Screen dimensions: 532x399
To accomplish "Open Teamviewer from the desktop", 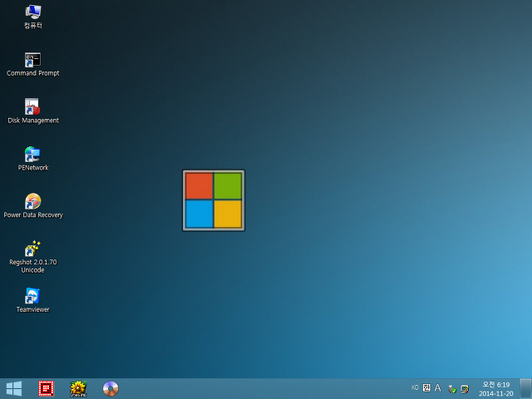I will point(33,300).
